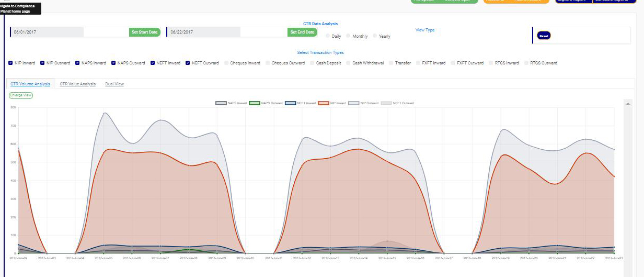
Task: Click the NEFT Inward blue legend swatch
Action: pos(291,103)
